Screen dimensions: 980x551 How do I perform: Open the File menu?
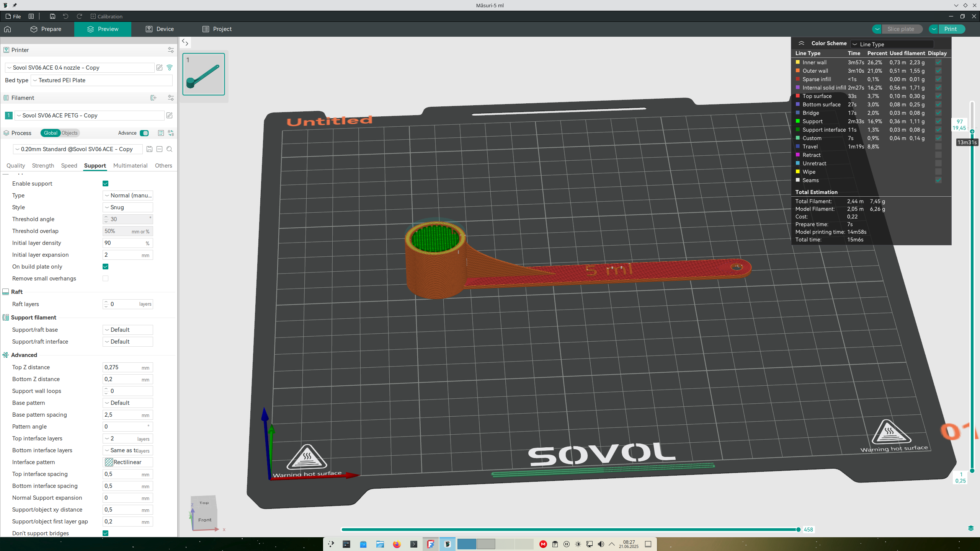(x=13, y=16)
